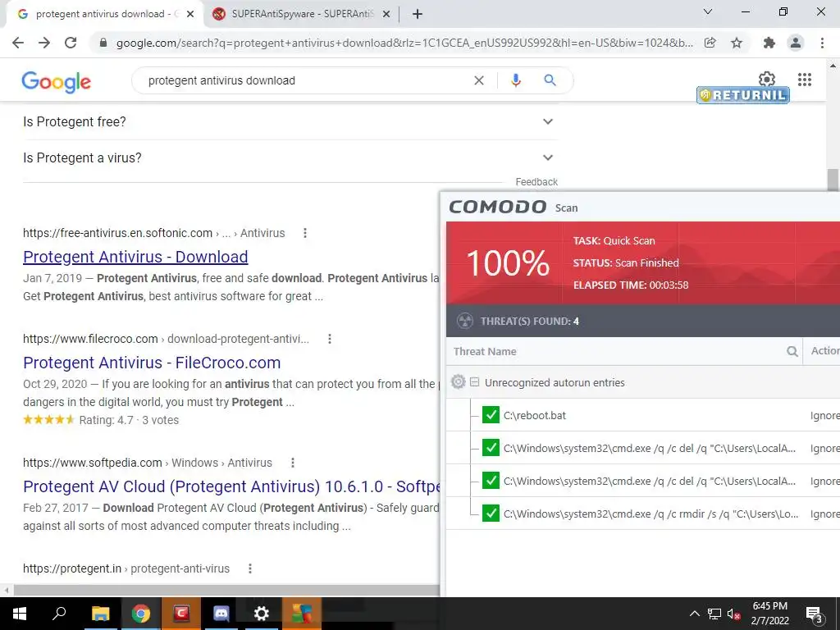Uncheck the C:\reboot.bat threat
The width and height of the screenshot is (840, 630).
click(491, 414)
